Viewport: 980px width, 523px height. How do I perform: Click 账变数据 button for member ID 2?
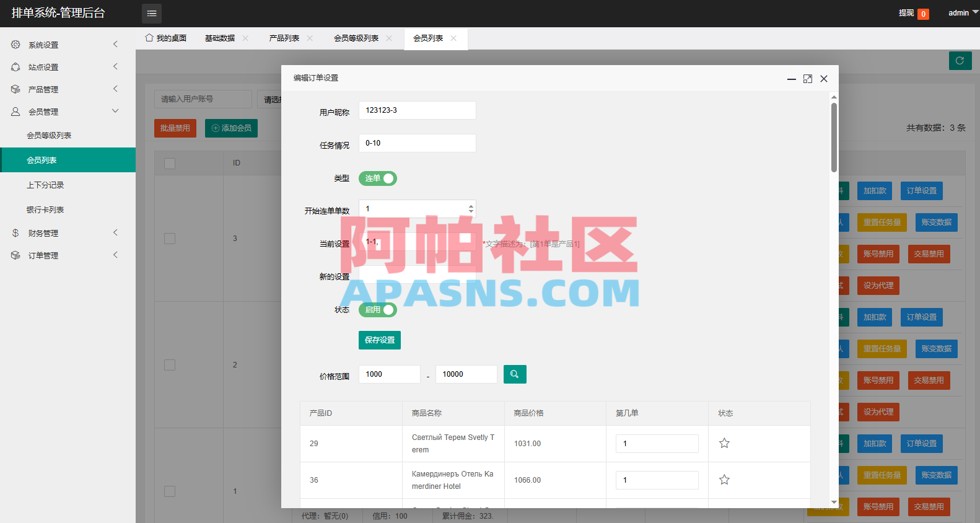pos(937,349)
